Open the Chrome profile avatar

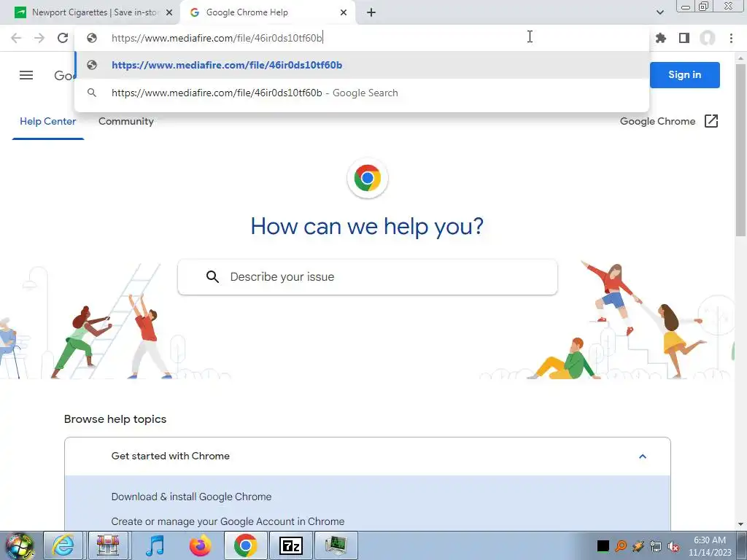[x=708, y=38]
